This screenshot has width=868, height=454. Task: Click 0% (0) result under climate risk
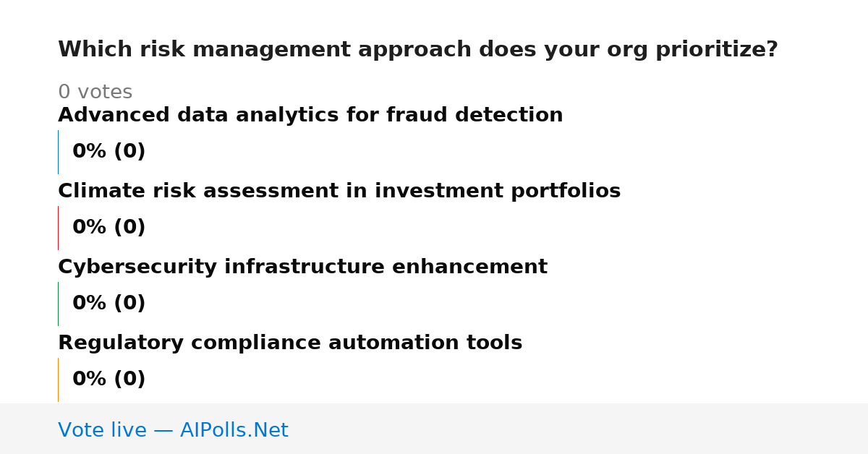(109, 228)
